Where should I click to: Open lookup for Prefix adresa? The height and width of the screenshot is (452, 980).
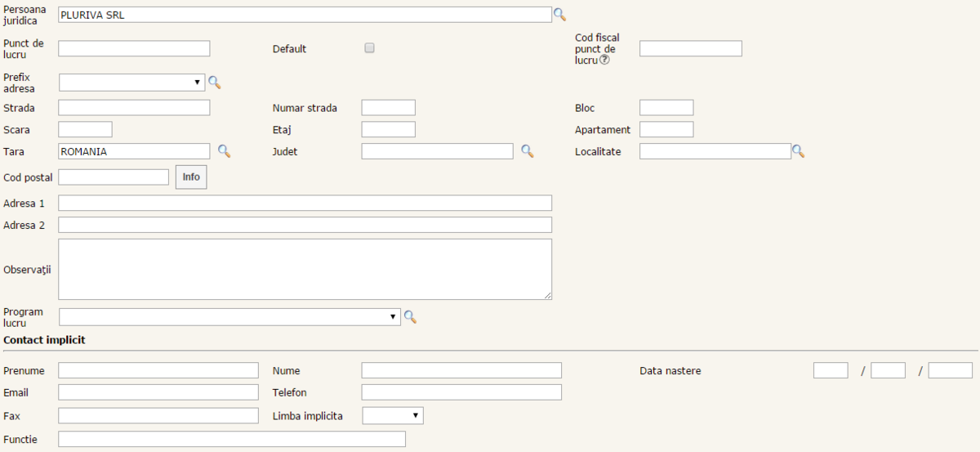(x=214, y=82)
